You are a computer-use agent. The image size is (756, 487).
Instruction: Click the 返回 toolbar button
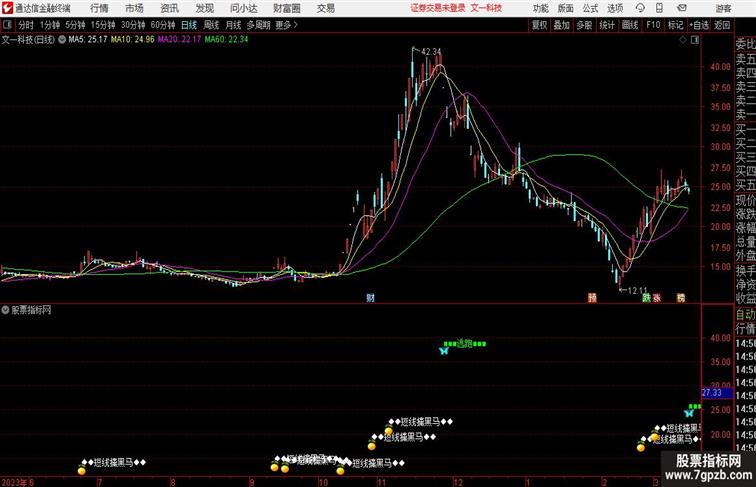pyautogui.click(x=722, y=25)
